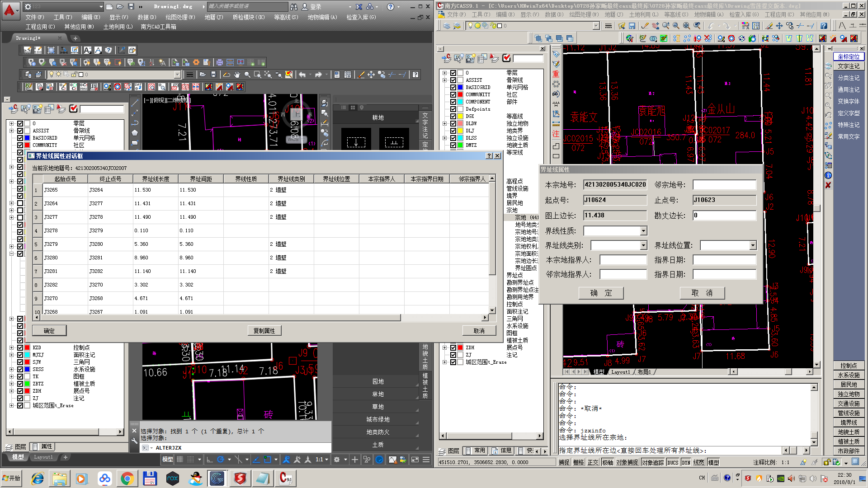
Task: Click the CASS 9.1 taskbar icon
Action: (285, 479)
